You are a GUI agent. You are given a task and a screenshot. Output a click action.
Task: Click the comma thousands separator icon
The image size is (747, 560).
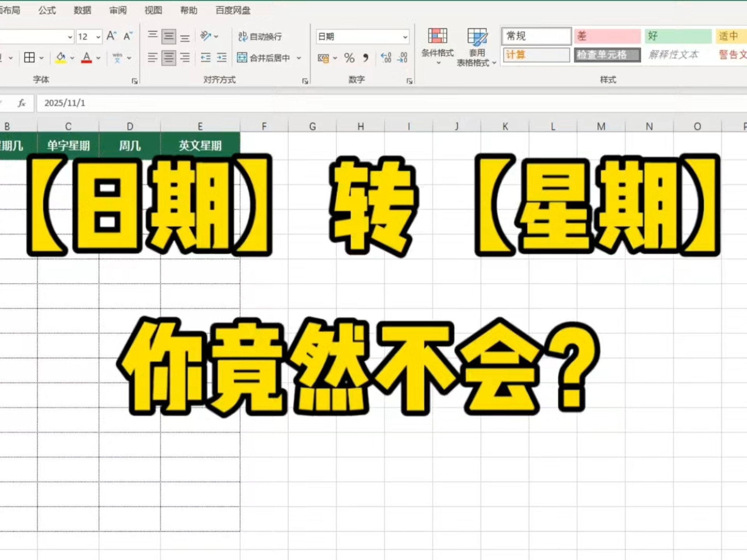click(365, 58)
